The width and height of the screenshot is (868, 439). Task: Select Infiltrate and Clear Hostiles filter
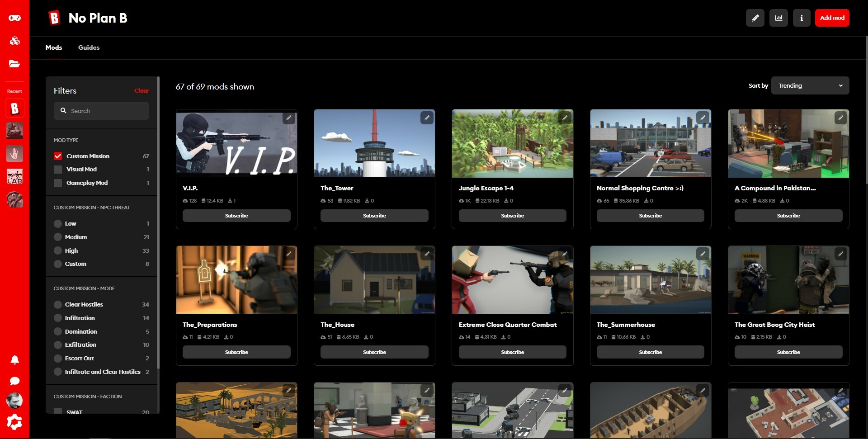click(x=58, y=372)
